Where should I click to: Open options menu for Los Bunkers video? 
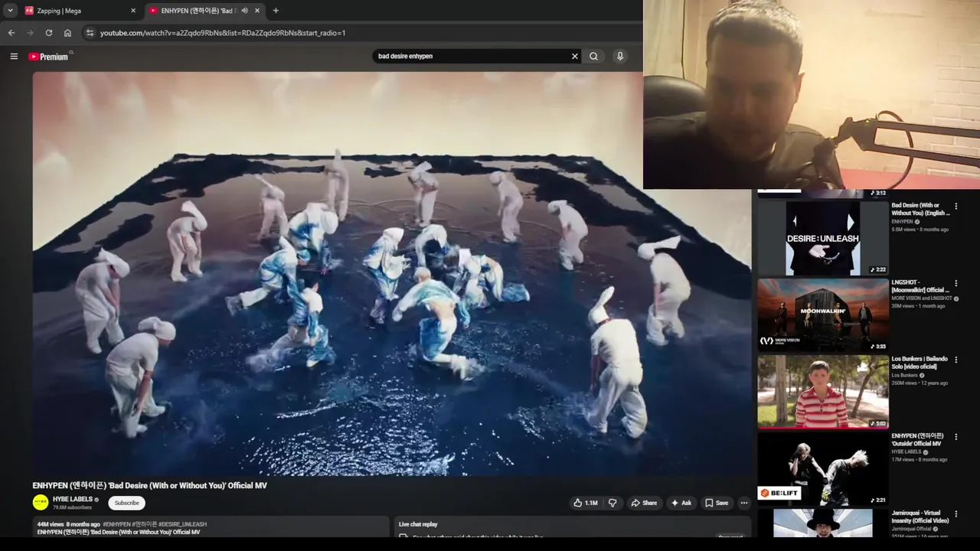click(x=955, y=360)
